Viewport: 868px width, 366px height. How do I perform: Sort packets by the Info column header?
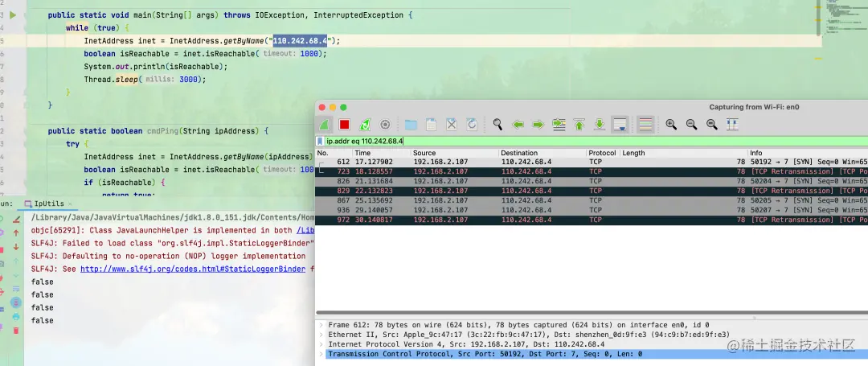tap(808, 153)
